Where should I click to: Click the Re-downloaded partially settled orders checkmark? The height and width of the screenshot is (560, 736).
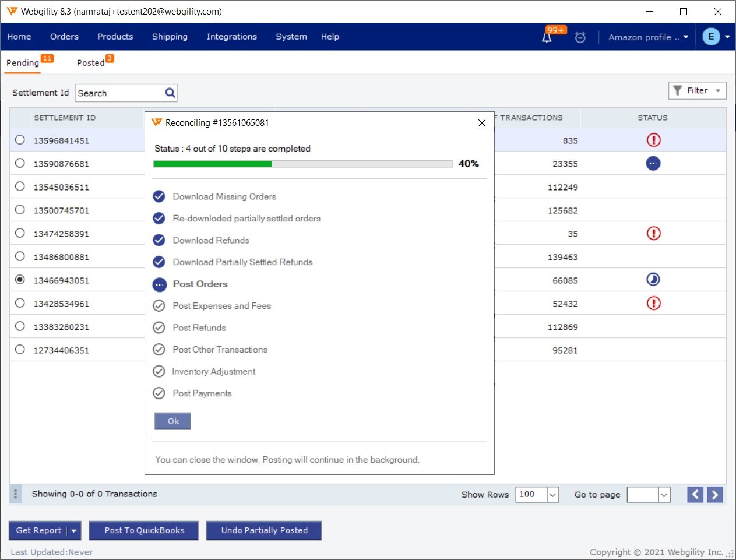click(x=159, y=218)
